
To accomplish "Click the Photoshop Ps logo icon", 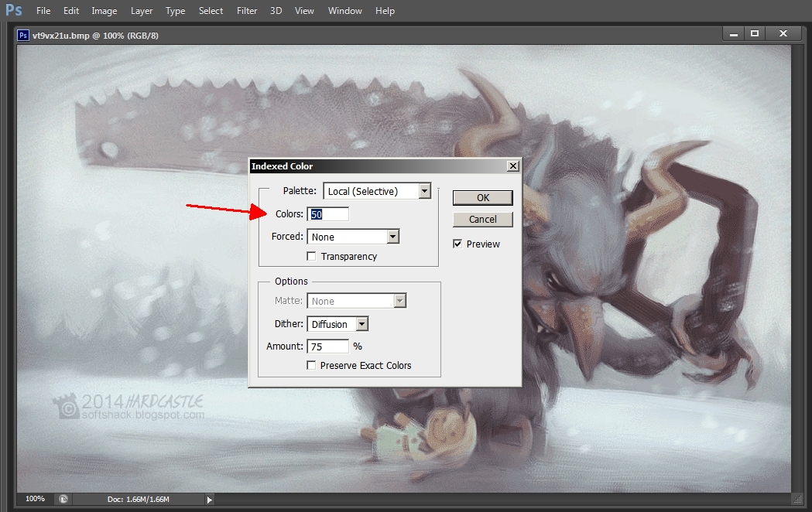I will point(13,10).
